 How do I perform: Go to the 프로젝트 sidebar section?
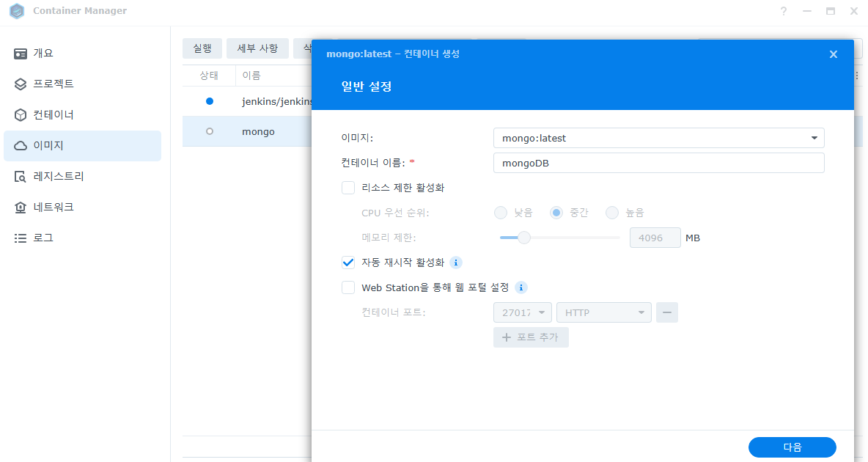pyautogui.click(x=83, y=84)
